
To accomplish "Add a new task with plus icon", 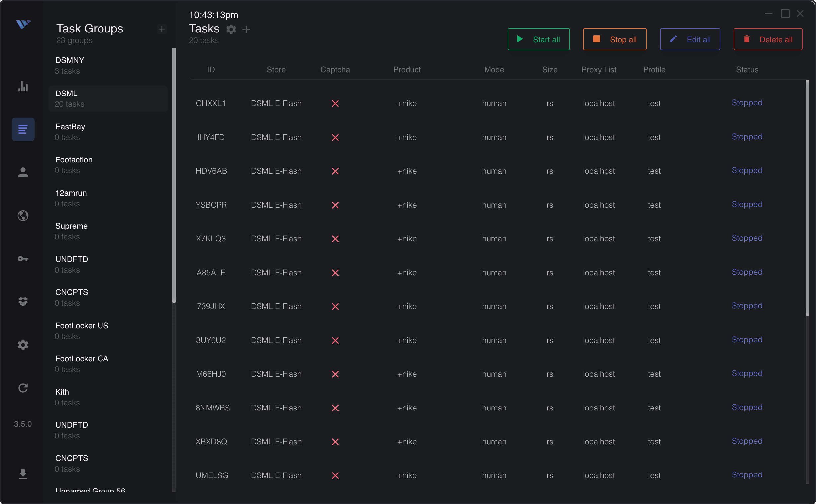I will coord(246,29).
